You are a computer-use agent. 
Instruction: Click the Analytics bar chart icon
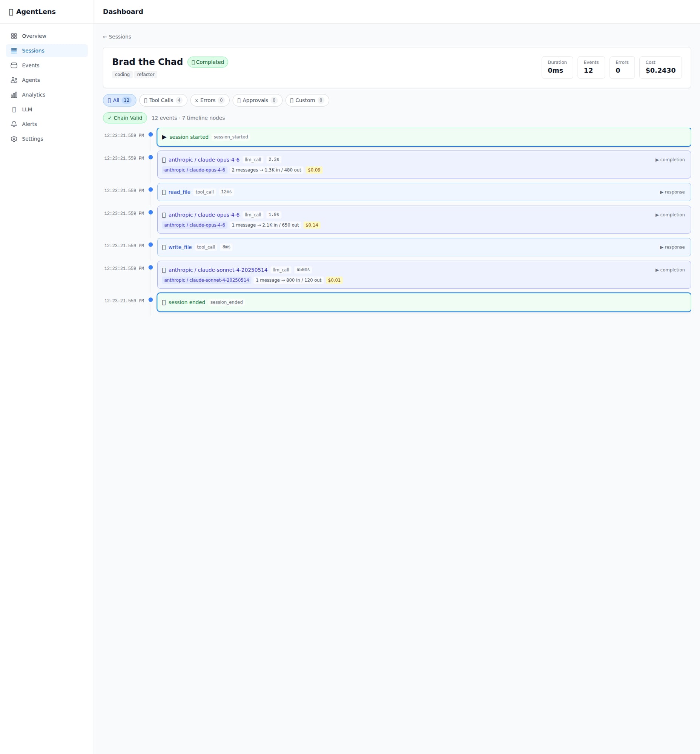pyautogui.click(x=14, y=95)
